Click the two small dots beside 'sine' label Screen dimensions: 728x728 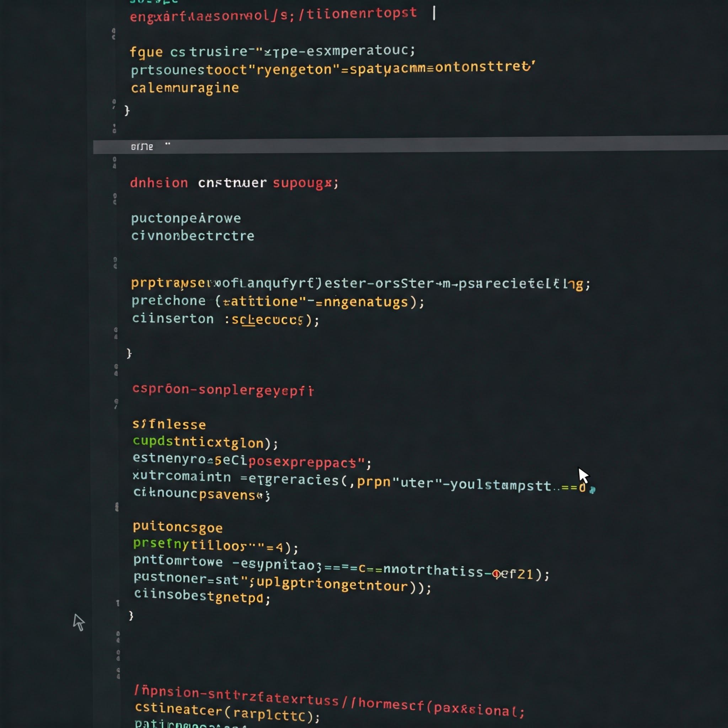click(168, 144)
